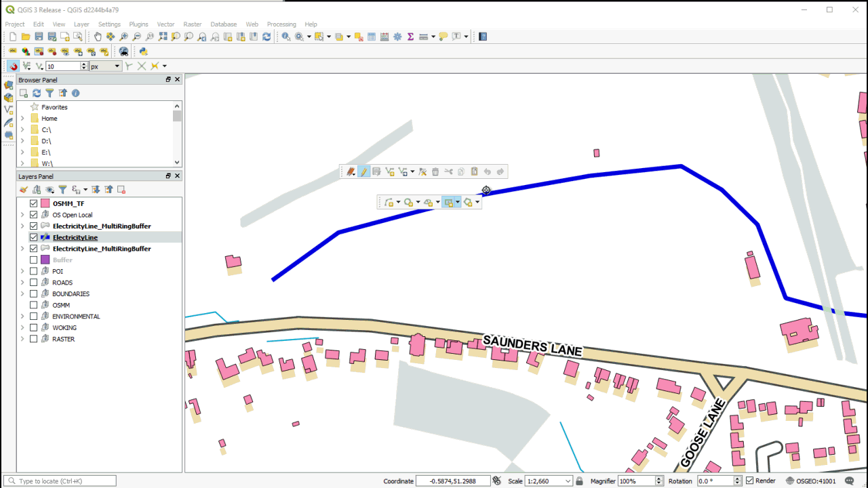The image size is (868, 488).
Task: Open the Plugins menu
Action: (x=138, y=24)
